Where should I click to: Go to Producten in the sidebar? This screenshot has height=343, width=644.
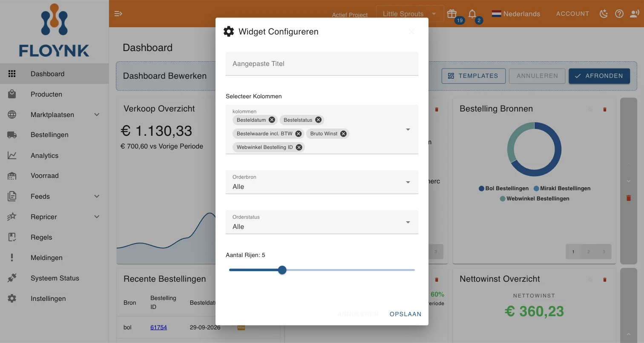55,94
